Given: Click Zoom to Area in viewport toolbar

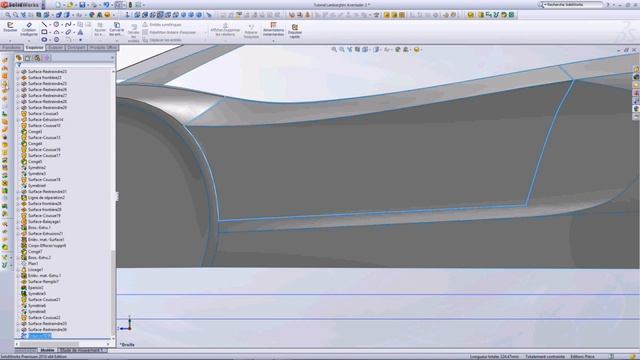Looking at the screenshot, I should click(x=342, y=49).
